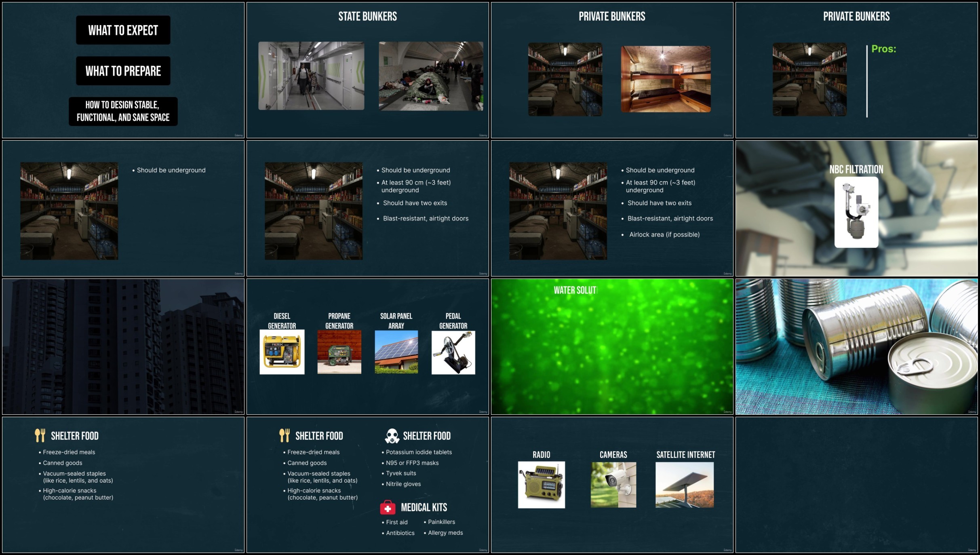
Task: Select the red medical kit icon
Action: [x=388, y=507]
